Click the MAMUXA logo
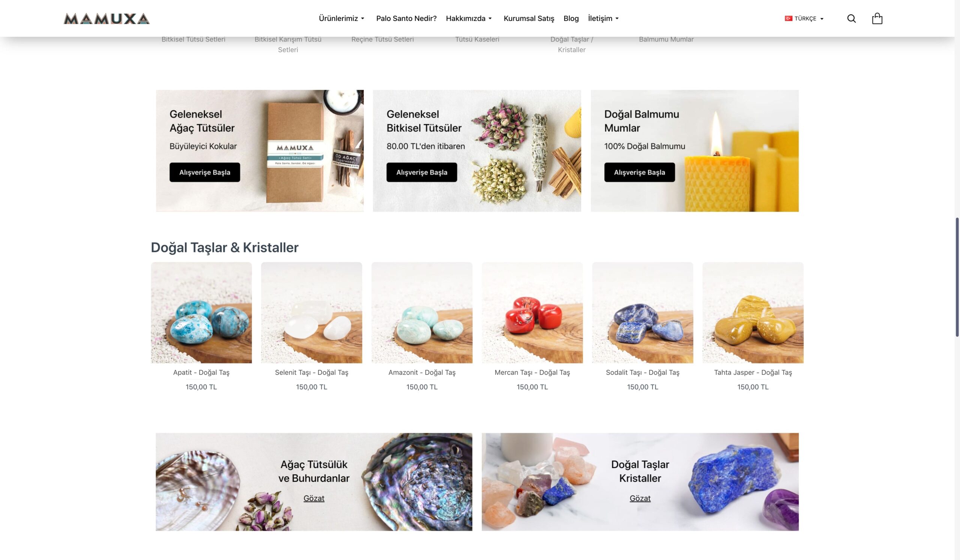960x560 pixels. [106, 19]
